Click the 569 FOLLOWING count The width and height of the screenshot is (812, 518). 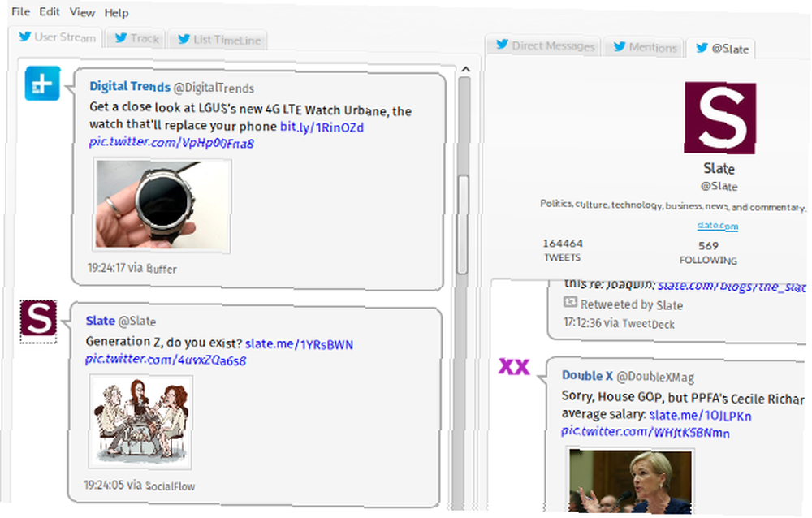[x=708, y=253]
